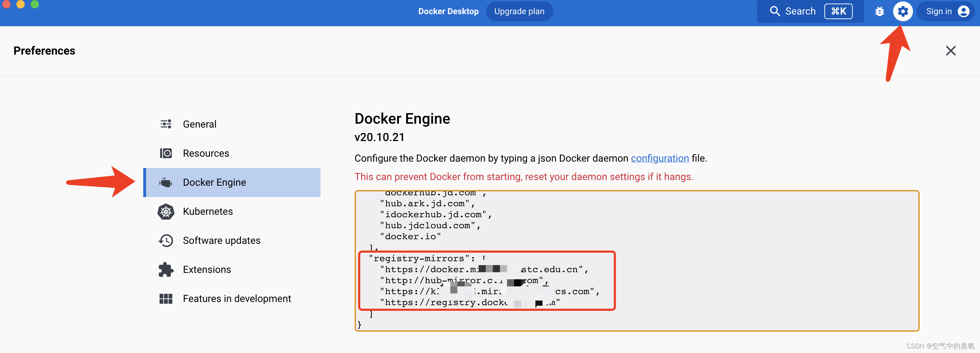Show Features in development section
The width and height of the screenshot is (980, 353).
click(232, 299)
